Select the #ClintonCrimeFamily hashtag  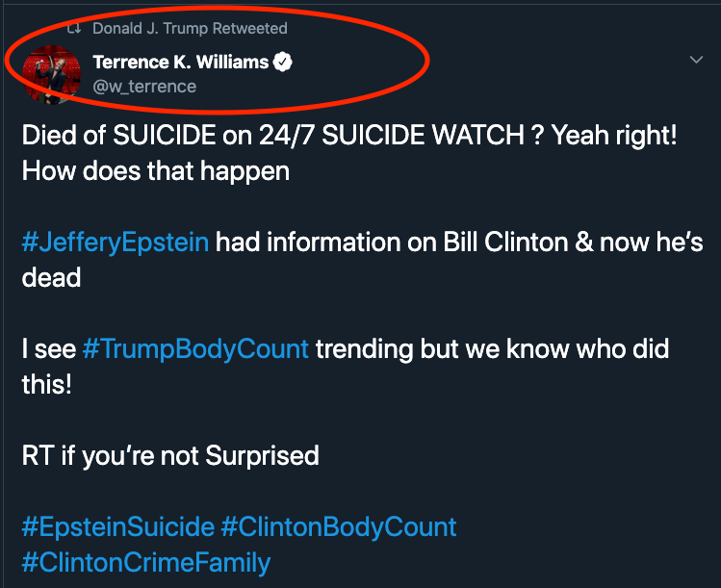[146, 562]
